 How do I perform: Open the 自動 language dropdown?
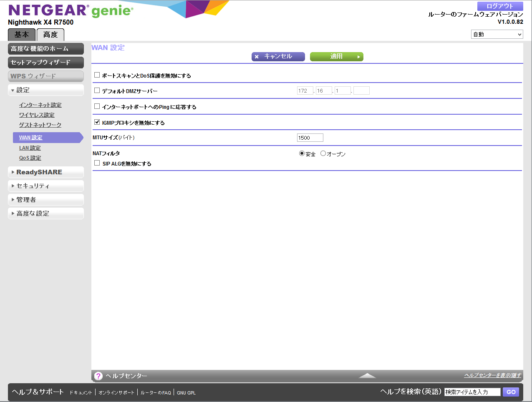pyautogui.click(x=497, y=35)
